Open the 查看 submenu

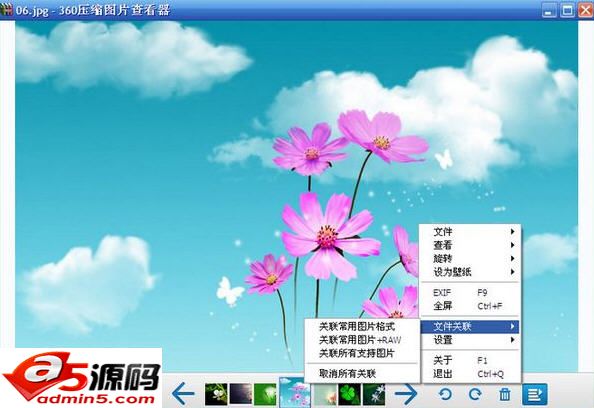click(470, 245)
